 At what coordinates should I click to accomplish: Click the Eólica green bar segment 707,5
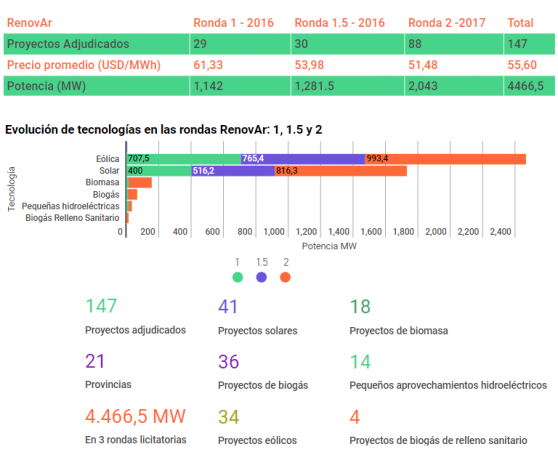[x=184, y=159]
